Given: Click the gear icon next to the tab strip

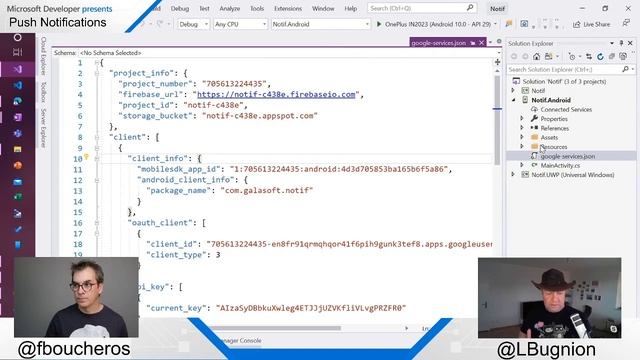Looking at the screenshot, I should click(x=499, y=42).
